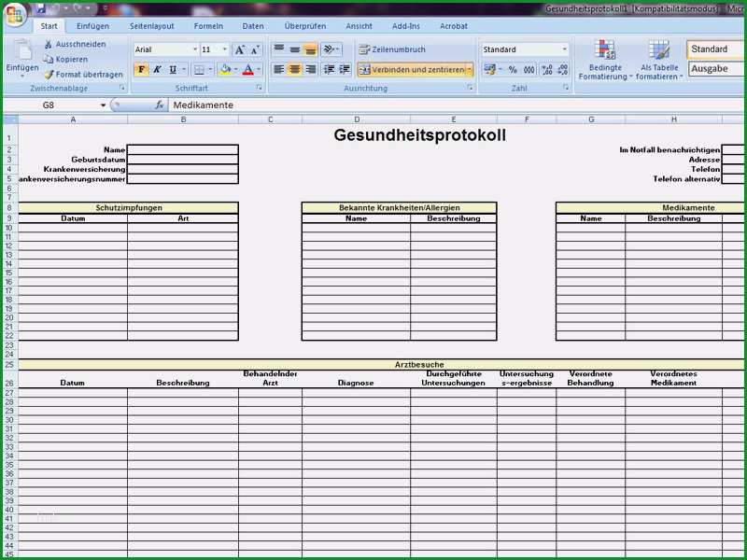Copy selection with Kopieren
747x560 pixels.
[65, 59]
